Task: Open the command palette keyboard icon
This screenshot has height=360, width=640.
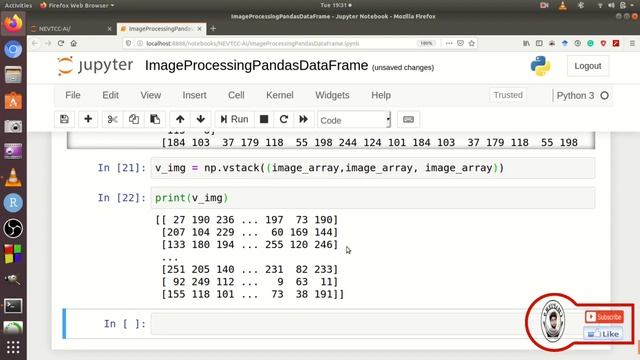Action: coord(408,119)
